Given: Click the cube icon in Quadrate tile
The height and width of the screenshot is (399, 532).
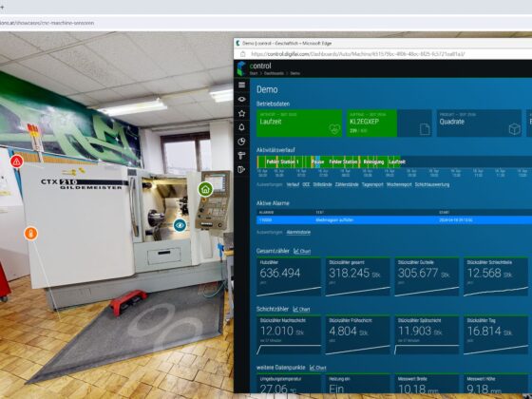Looking at the screenshot, I should [514, 129].
